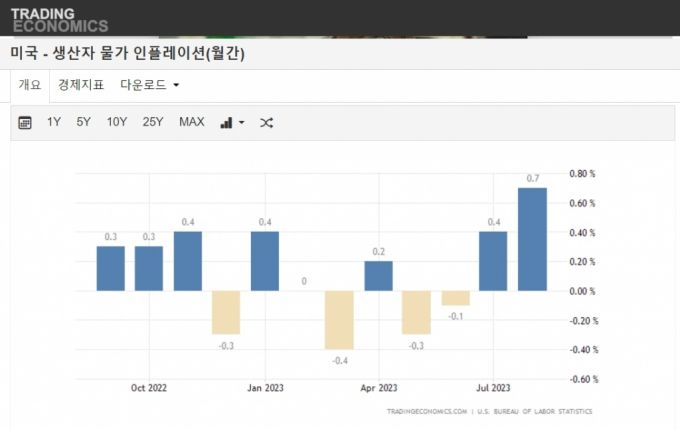Image resolution: width=680 pixels, height=430 pixels.
Task: Expand the chart type dropdown arrow
Action: click(x=241, y=123)
